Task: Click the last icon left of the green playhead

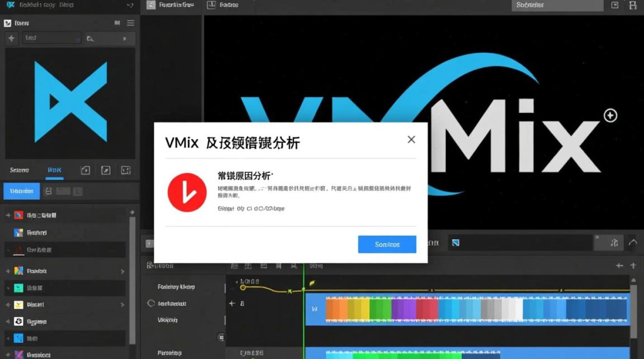Action: (293, 266)
